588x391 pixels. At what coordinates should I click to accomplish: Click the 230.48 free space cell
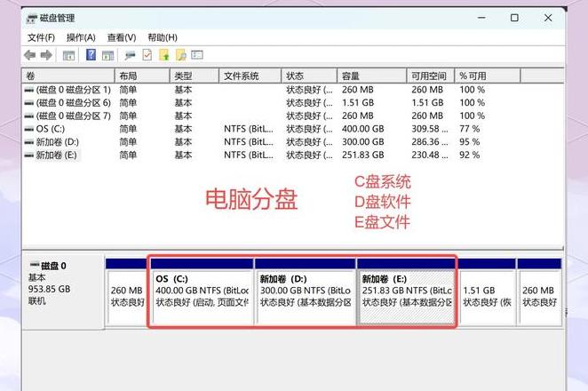pyautogui.click(x=430, y=155)
